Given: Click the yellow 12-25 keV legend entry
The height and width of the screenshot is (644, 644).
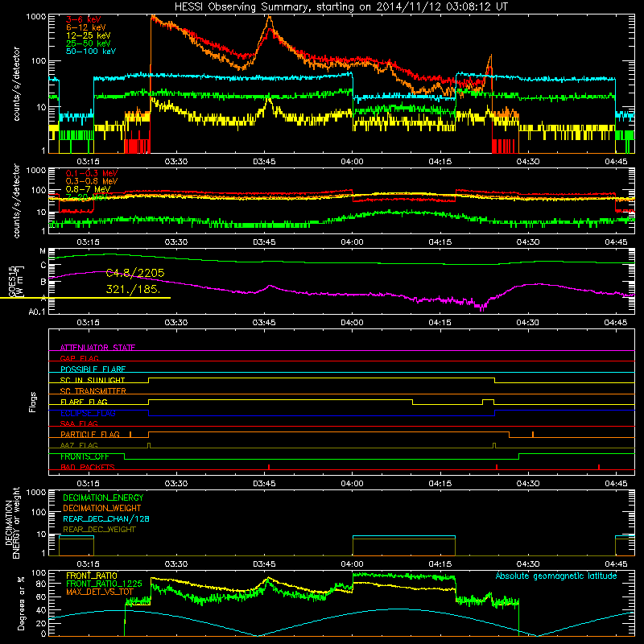Looking at the screenshot, I should pyautogui.click(x=89, y=35).
